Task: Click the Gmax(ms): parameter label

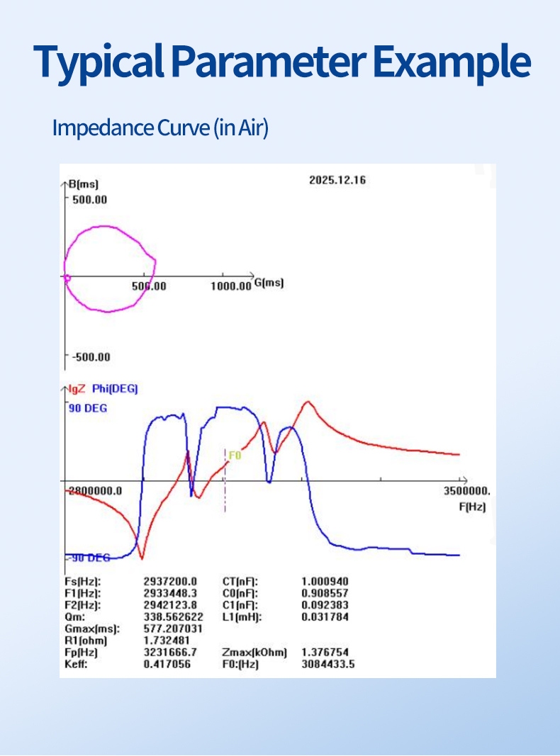Action: [x=92, y=628]
